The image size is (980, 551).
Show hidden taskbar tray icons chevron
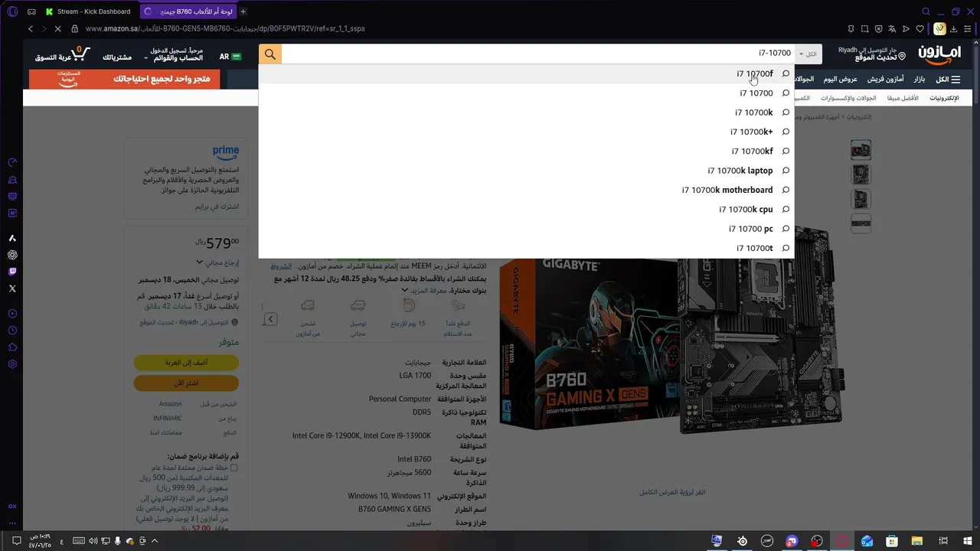tap(155, 541)
